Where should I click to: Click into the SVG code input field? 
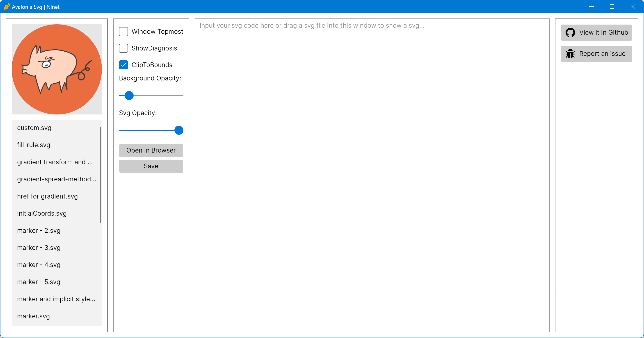pyautogui.click(x=372, y=175)
